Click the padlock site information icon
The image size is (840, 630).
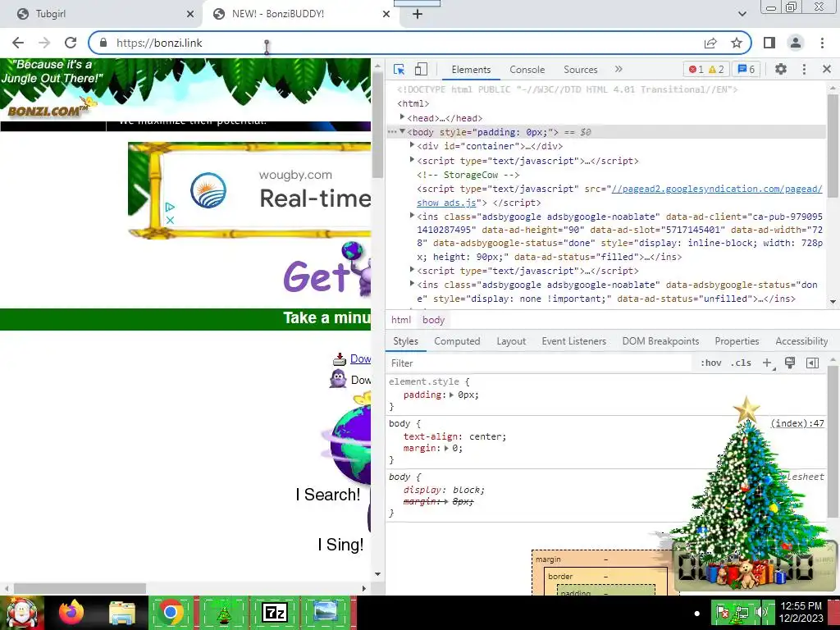(x=103, y=43)
